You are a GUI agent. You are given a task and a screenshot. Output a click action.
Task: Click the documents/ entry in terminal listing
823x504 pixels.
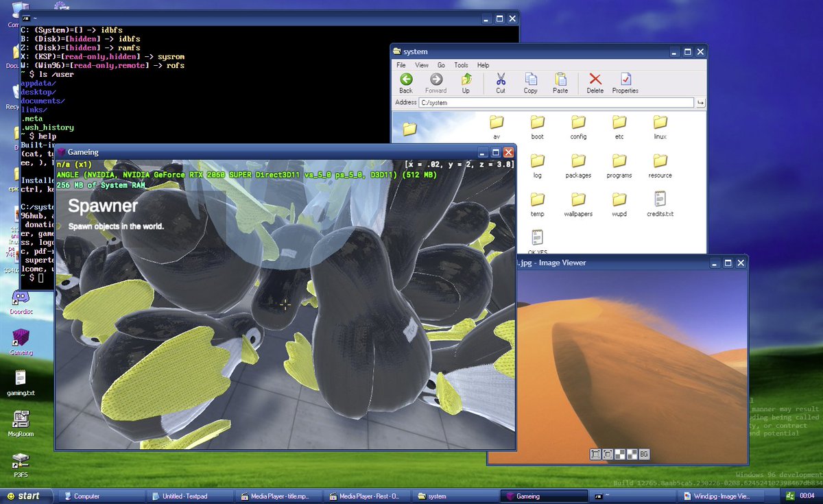43,101
